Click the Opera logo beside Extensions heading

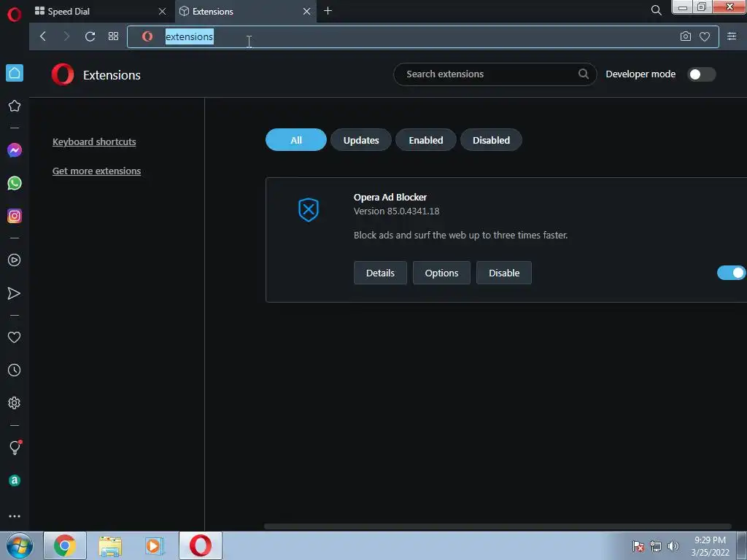[63, 75]
